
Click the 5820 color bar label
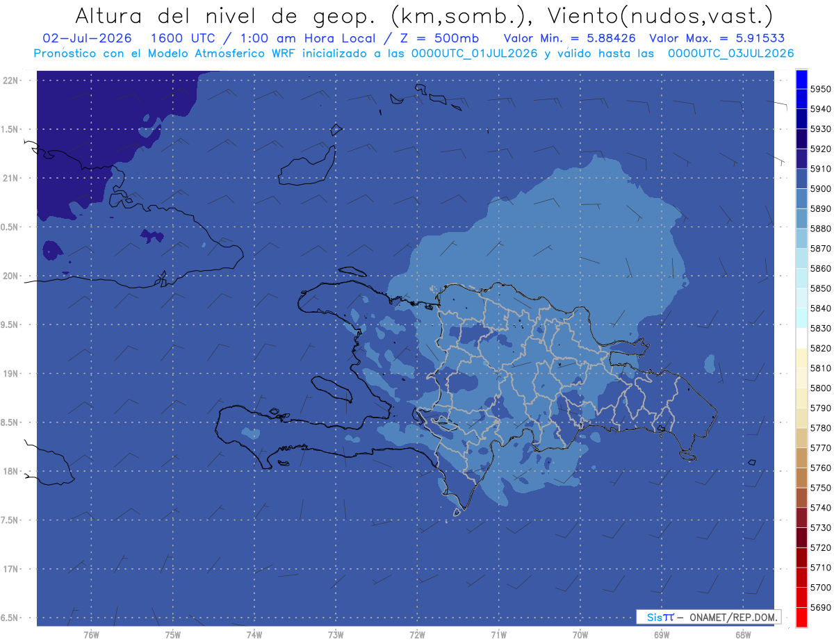[821, 348]
